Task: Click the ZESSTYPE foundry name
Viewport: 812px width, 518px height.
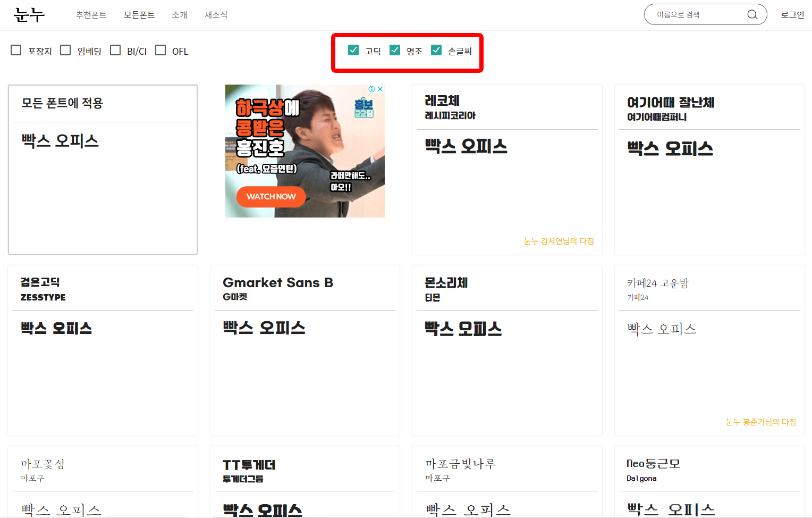Action: coord(43,297)
